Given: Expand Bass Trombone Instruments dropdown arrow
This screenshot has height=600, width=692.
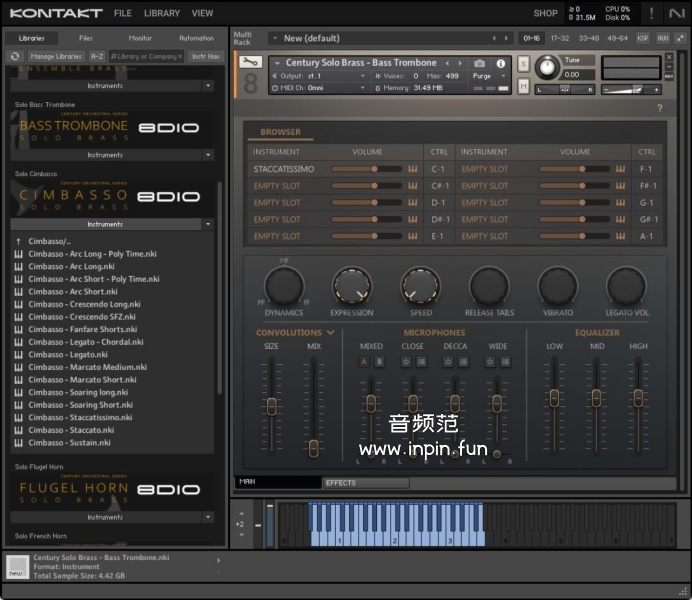Looking at the screenshot, I should (209, 155).
